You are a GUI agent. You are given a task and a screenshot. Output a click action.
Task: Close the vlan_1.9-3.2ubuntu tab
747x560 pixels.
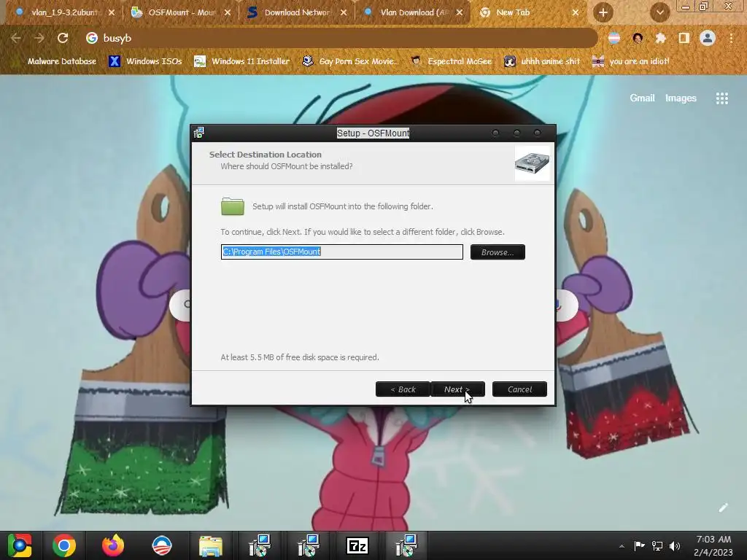click(x=112, y=13)
